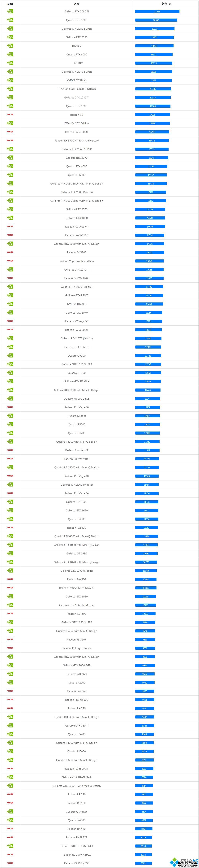The width and height of the screenshot is (199, 868).
Task: Sort by score using the 跑分 arrow
Action: coord(170,4)
